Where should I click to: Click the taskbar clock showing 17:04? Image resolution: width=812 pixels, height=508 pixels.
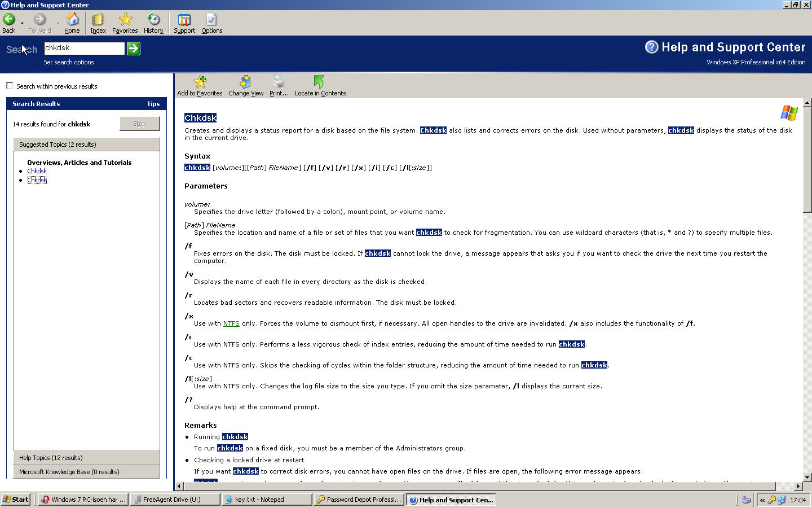(x=798, y=500)
